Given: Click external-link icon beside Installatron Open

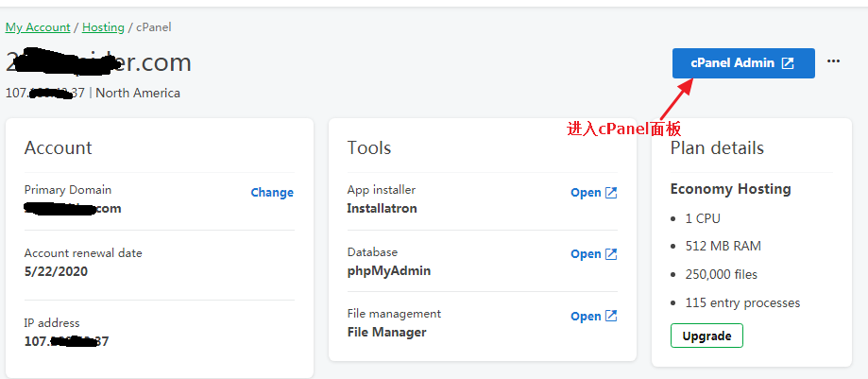Looking at the screenshot, I should 611,193.
